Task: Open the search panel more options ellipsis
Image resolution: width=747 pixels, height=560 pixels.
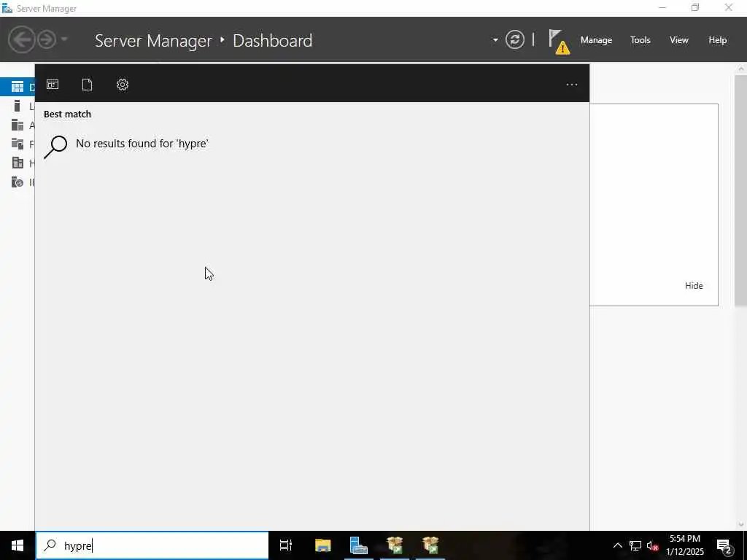Action: pos(572,85)
